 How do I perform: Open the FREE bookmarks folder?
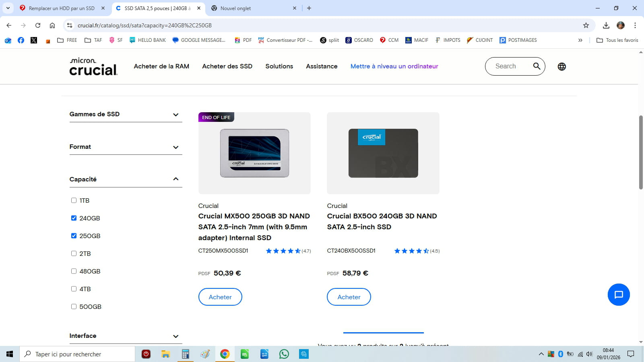(x=67, y=40)
